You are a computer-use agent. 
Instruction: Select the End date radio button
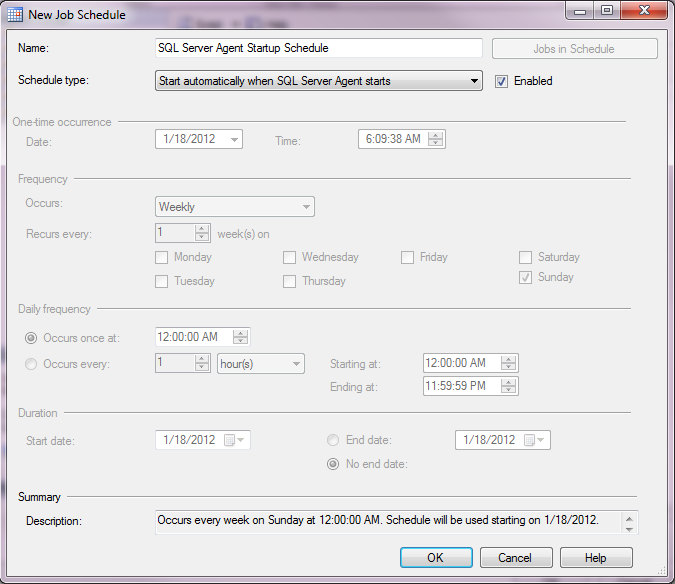pyautogui.click(x=333, y=440)
